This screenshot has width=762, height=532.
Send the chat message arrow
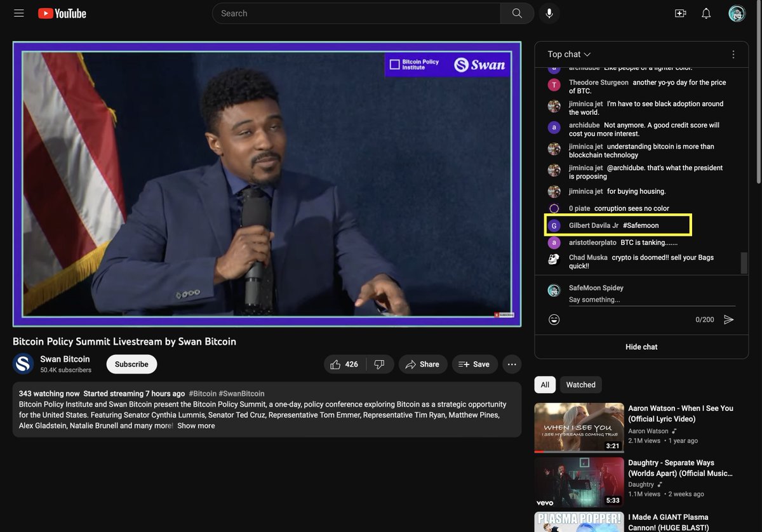click(729, 319)
